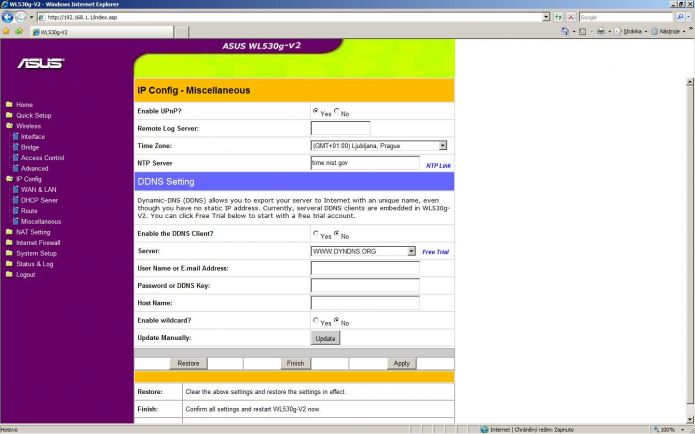Image resolution: width=695 pixels, height=434 pixels.
Task: Open the Home folder icon in sidebar
Action: (x=9, y=105)
